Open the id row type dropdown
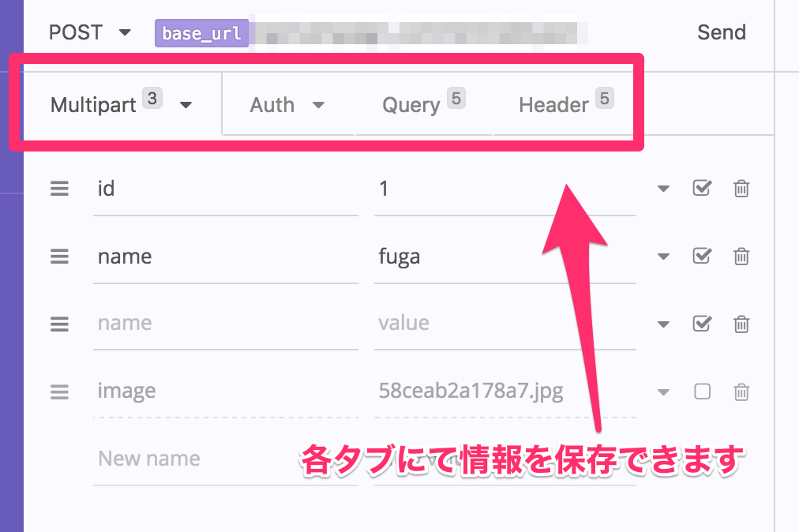 [663, 189]
